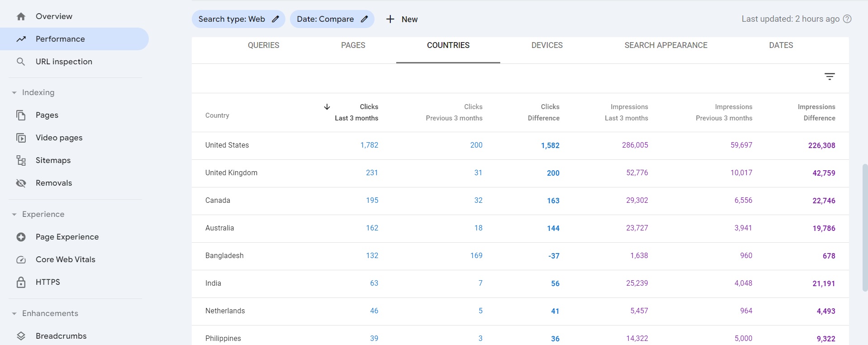Image resolution: width=868 pixels, height=345 pixels.
Task: Open the HTTPS sidebar link
Action: coord(47,282)
